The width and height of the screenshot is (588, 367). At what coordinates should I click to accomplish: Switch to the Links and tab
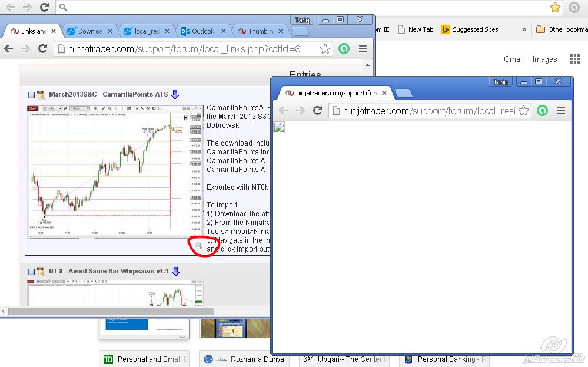[33, 31]
